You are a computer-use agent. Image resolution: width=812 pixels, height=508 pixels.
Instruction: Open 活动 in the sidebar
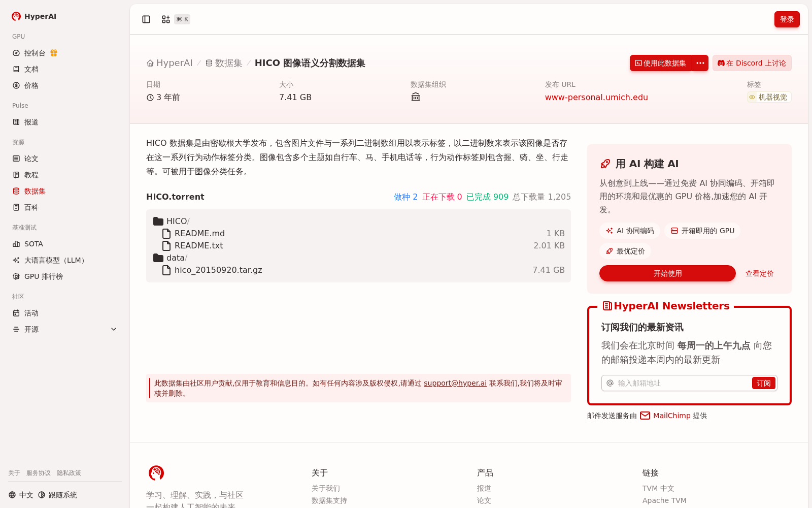point(65,313)
